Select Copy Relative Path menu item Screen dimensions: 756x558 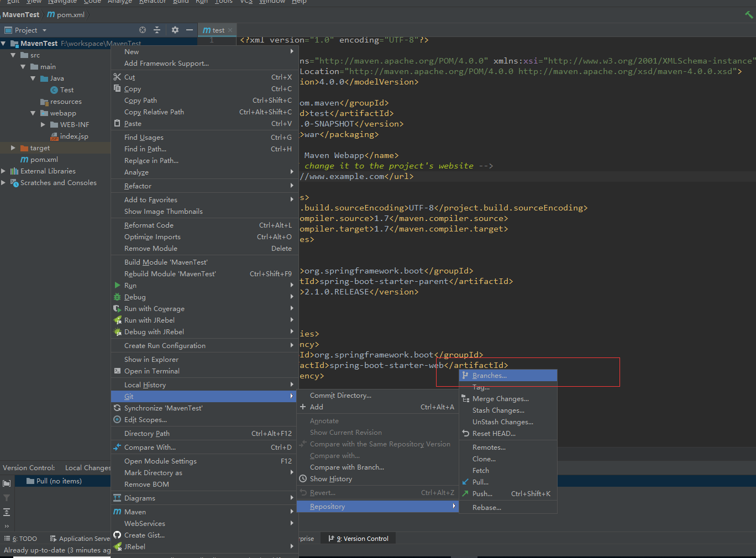coord(204,112)
